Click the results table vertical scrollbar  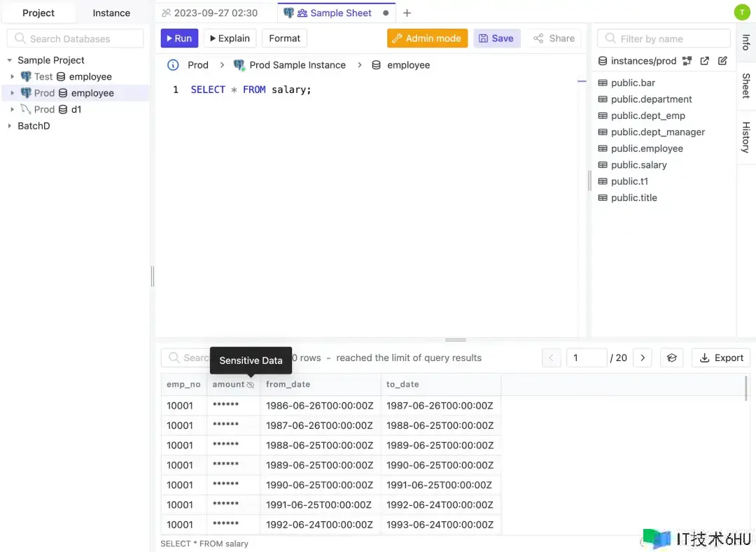coord(746,388)
